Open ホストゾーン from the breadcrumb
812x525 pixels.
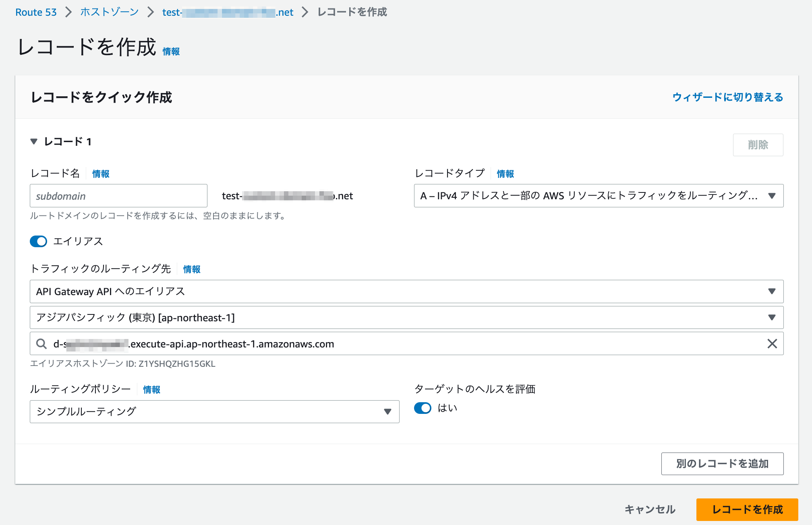pos(109,12)
